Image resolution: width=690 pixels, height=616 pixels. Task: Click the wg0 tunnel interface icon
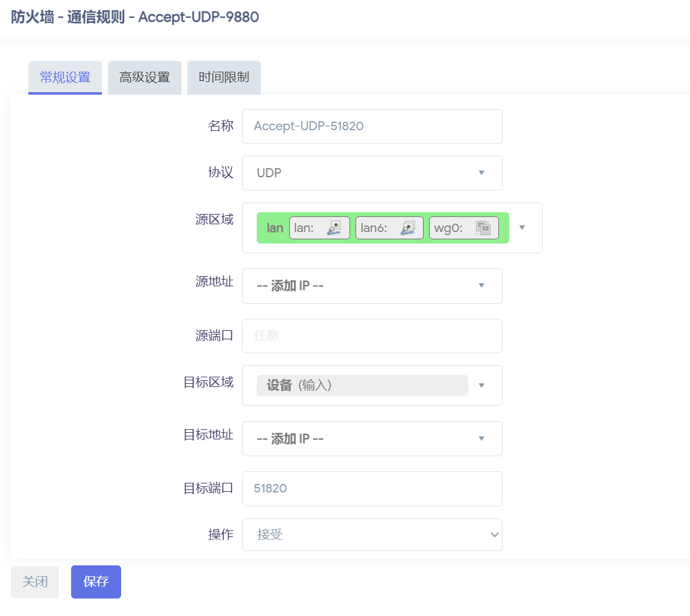483,228
